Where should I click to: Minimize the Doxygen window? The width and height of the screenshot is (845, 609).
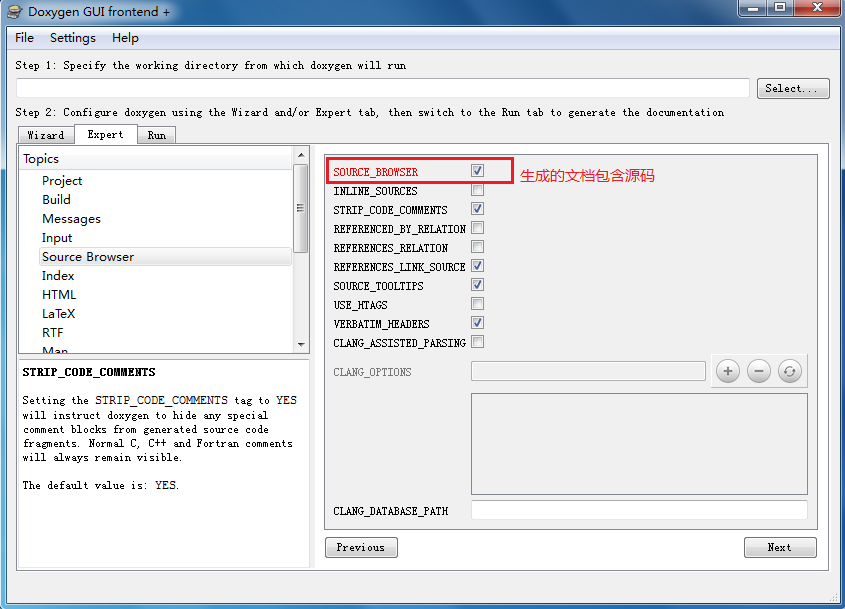coord(753,8)
